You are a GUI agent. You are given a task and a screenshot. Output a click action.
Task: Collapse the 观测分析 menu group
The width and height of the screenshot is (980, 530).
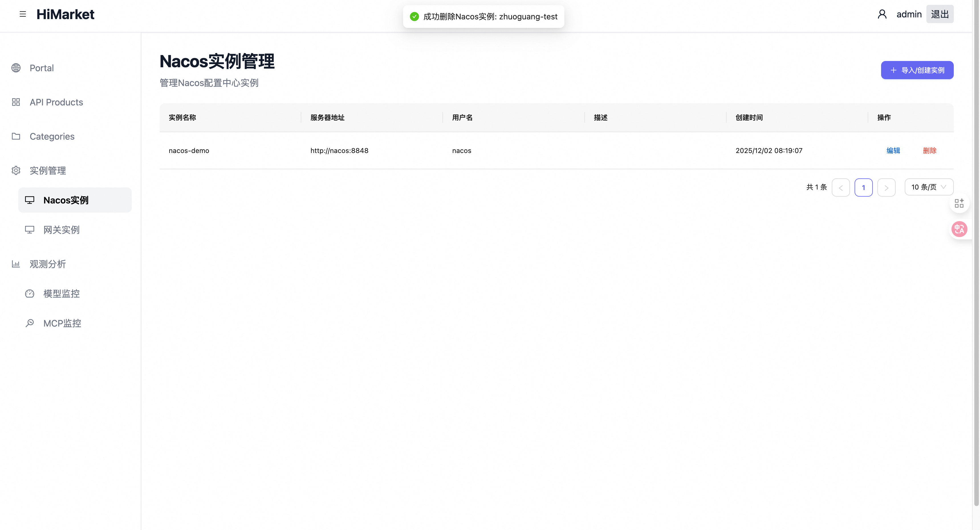click(x=48, y=264)
